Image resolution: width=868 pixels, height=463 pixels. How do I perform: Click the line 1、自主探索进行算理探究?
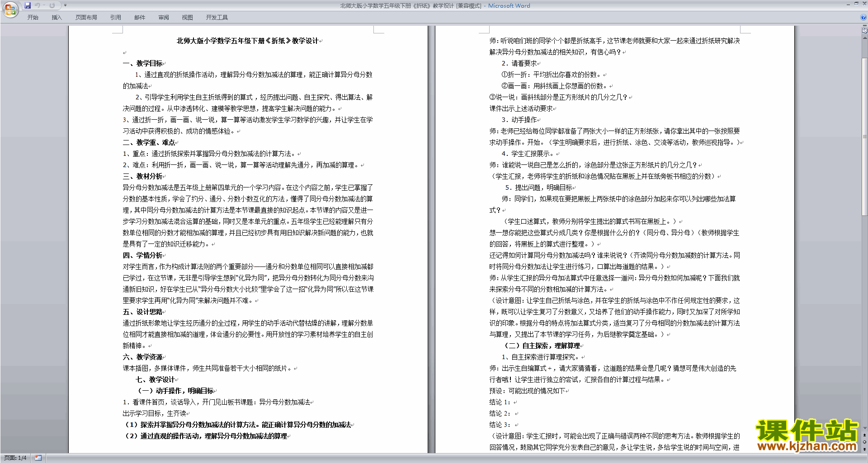540,357
